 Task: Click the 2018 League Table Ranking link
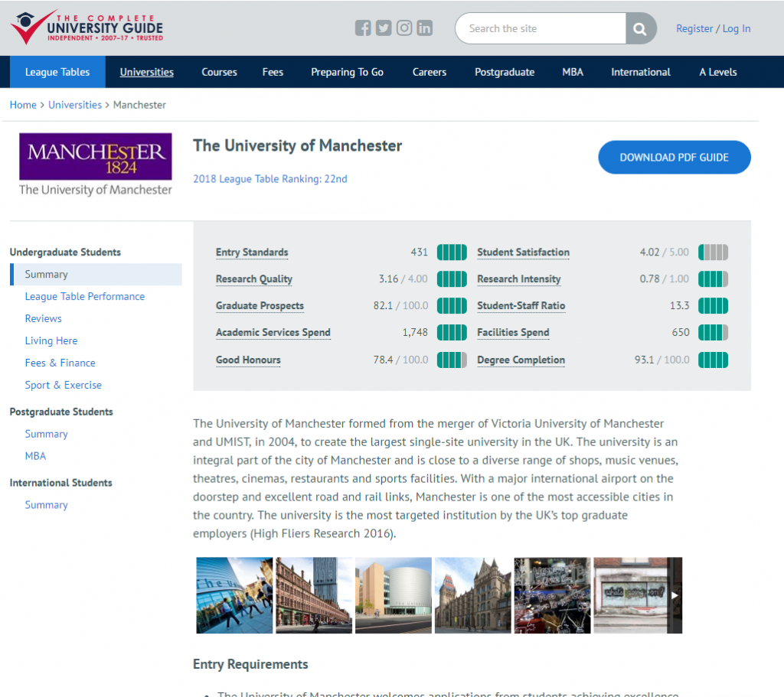point(270,179)
